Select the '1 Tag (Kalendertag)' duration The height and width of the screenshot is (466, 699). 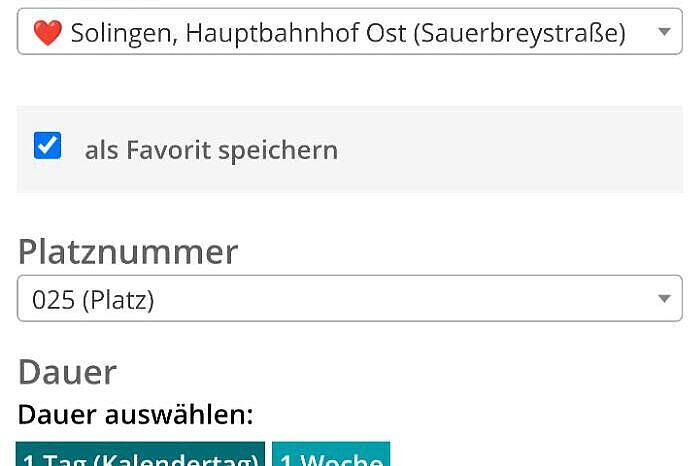(x=140, y=454)
